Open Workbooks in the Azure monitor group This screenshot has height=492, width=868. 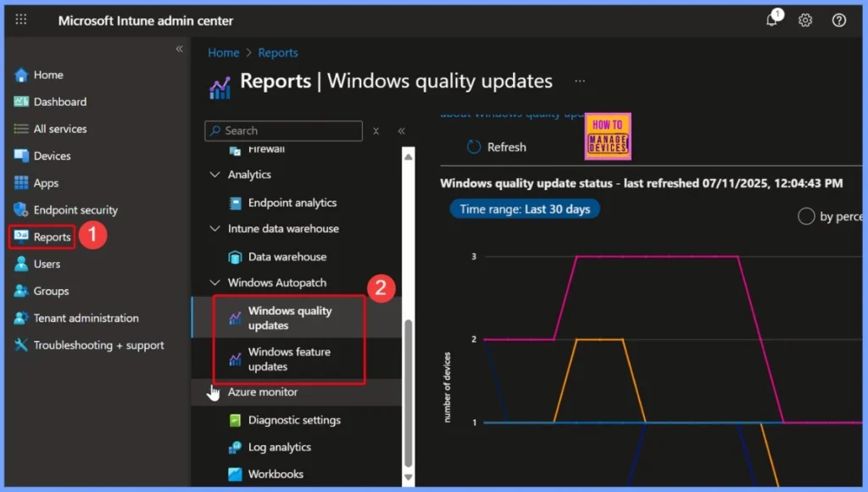(275, 474)
